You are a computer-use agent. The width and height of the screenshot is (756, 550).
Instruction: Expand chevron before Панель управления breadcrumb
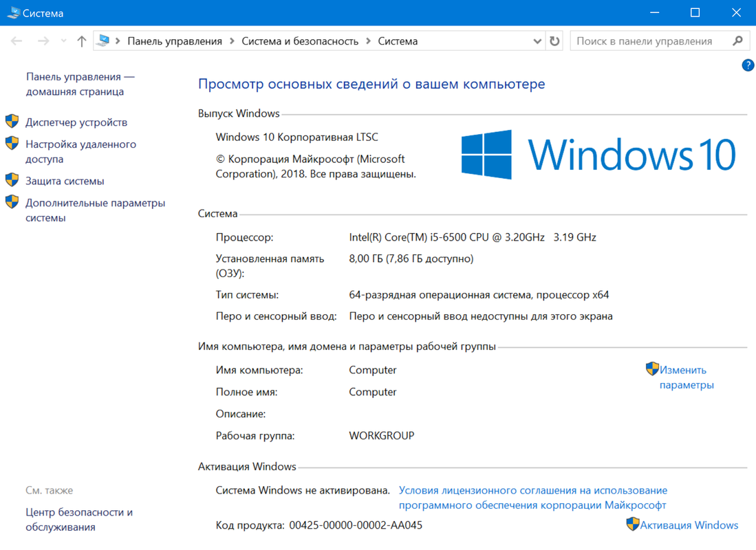coord(118,41)
